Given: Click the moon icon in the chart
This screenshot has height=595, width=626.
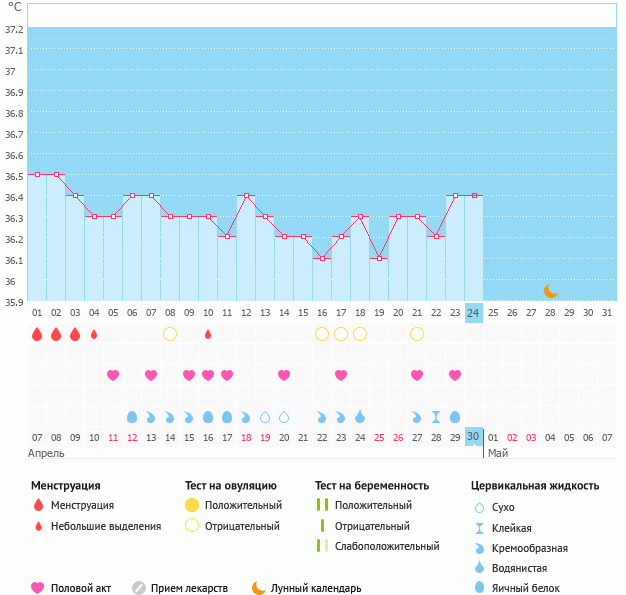Looking at the screenshot, I should (x=550, y=290).
